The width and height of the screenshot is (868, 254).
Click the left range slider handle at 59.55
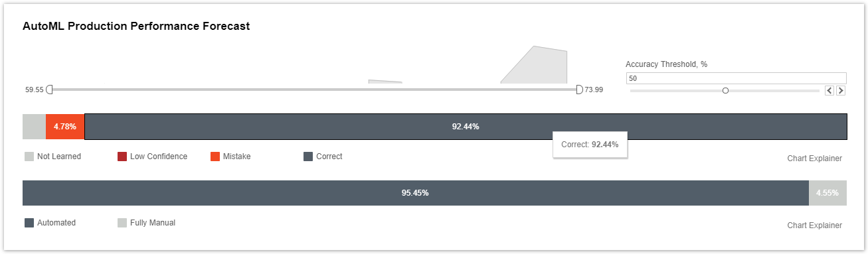[x=49, y=90]
